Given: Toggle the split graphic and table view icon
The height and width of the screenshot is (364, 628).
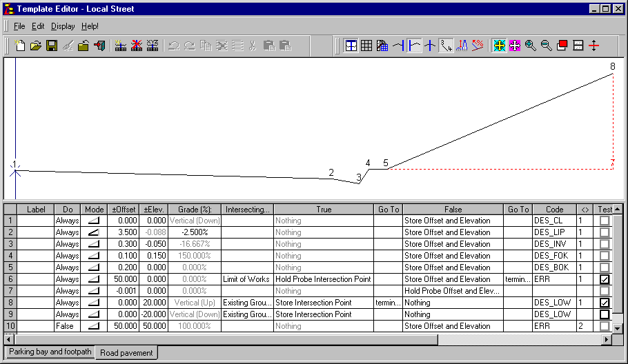Looking at the screenshot, I should click(x=351, y=45).
